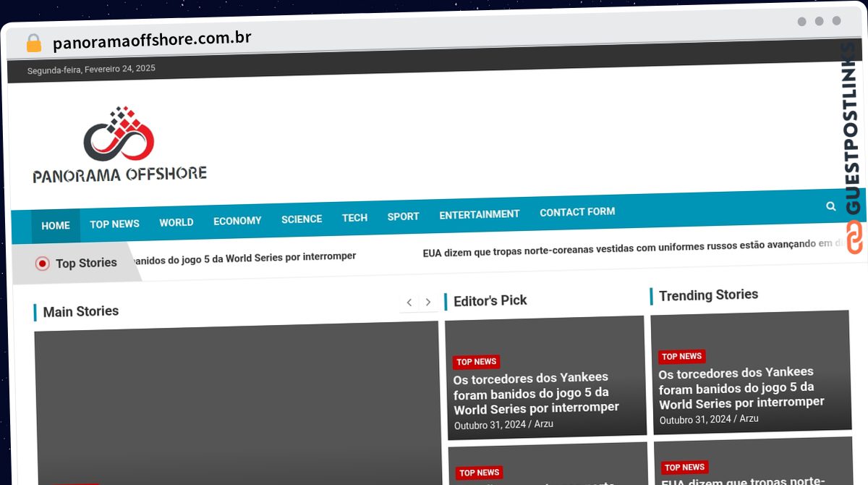Screen dimensions: 868x485
Task: Go to previous slide in Main Stories
Action: pos(409,303)
